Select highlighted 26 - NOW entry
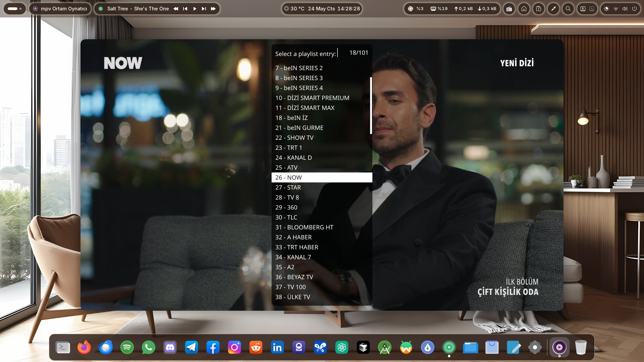 click(322, 178)
